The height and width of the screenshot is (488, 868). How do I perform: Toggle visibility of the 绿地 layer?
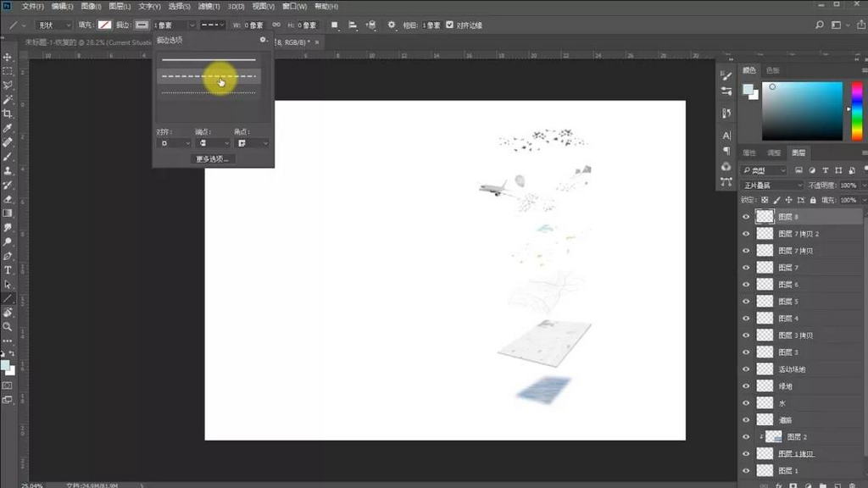[x=746, y=386]
